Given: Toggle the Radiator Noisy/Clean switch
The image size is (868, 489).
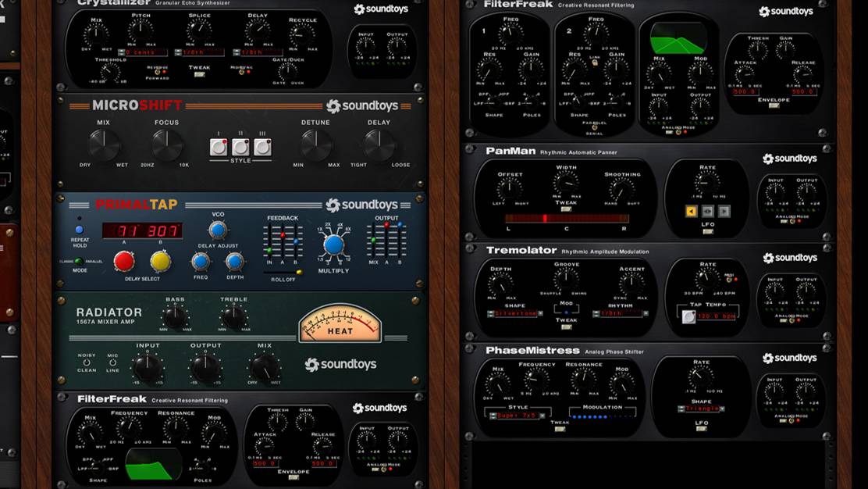Looking at the screenshot, I should coord(87,362).
